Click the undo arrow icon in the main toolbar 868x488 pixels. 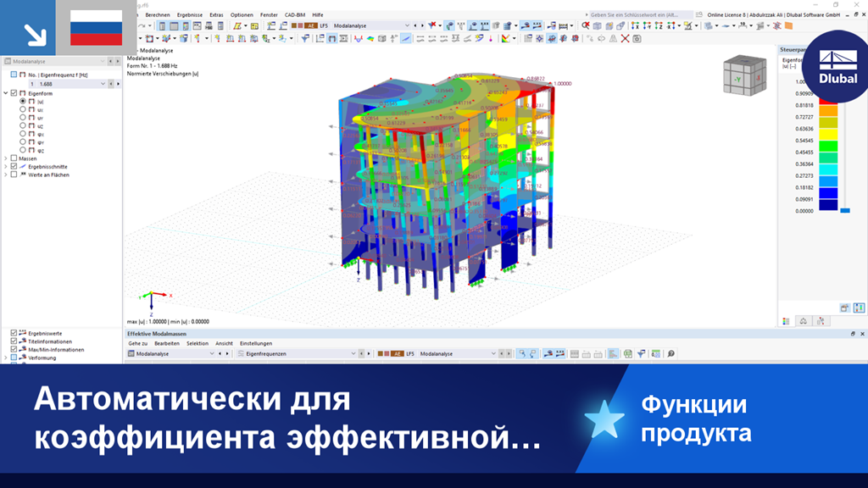pos(140,25)
